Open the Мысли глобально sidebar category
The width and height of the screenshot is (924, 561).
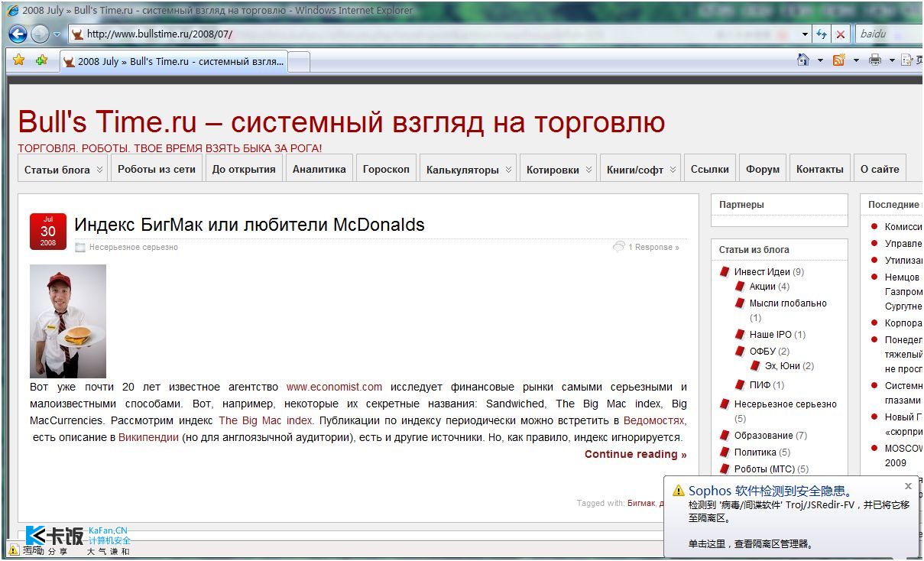pos(788,303)
